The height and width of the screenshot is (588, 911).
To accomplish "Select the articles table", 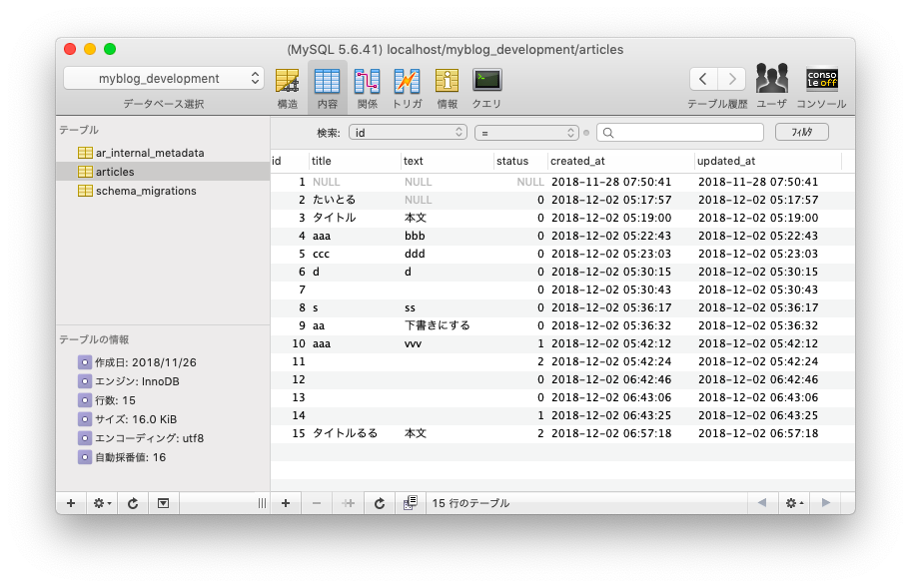I will 163,172.
